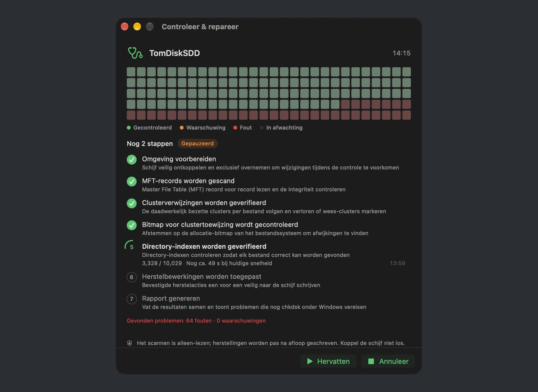This screenshot has width=538, height=392.
Task: Select the Herstelbewerkingen worden toegepast step
Action: click(202, 277)
